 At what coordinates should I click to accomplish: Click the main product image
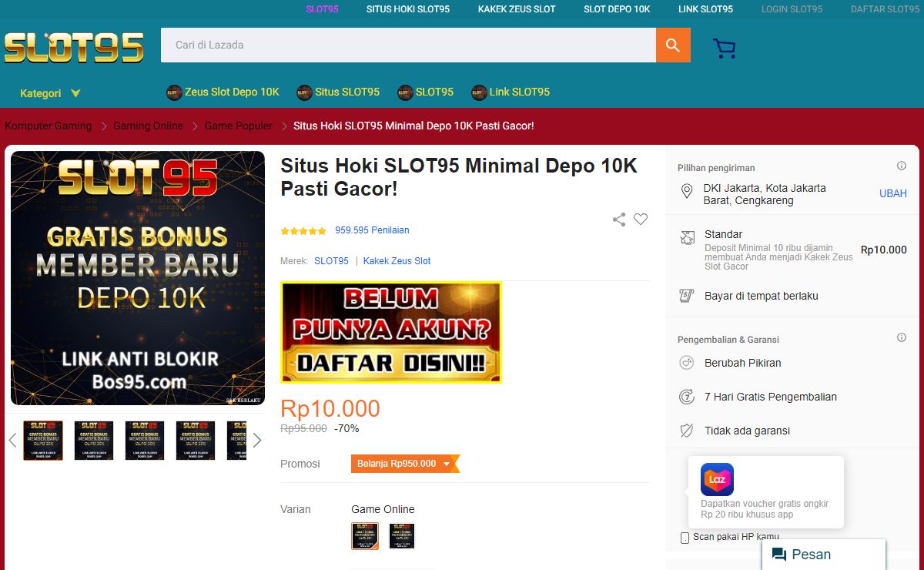pyautogui.click(x=138, y=278)
